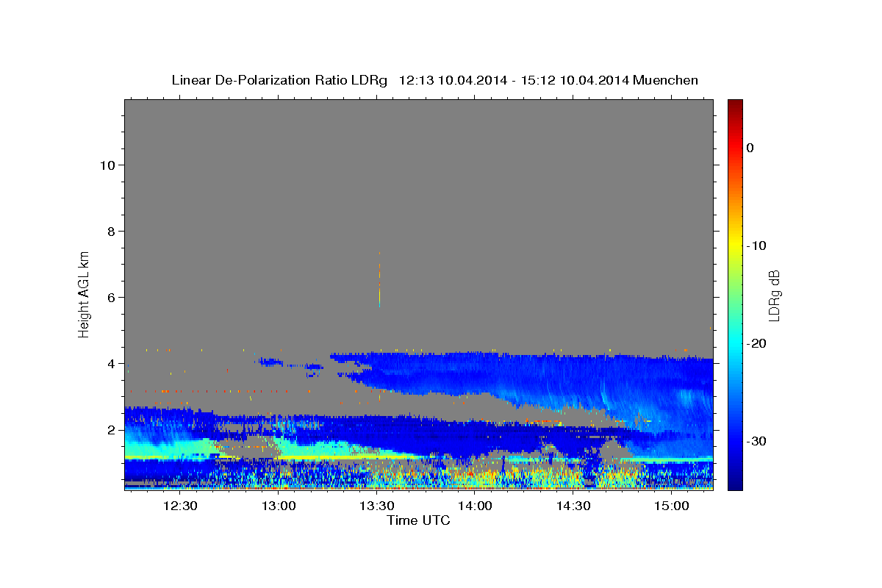Click the 'Height AGL km' axis label
The image size is (882, 588).
click(84, 294)
